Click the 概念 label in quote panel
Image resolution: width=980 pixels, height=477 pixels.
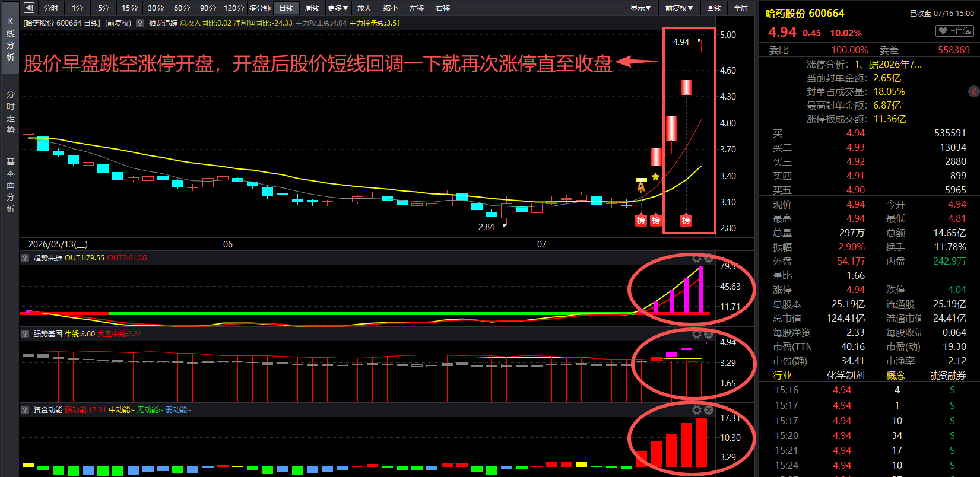pyautogui.click(x=896, y=376)
